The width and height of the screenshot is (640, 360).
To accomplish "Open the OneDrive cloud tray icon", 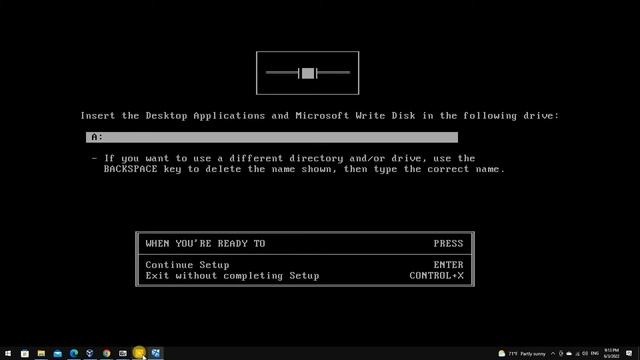I will 569,353.
